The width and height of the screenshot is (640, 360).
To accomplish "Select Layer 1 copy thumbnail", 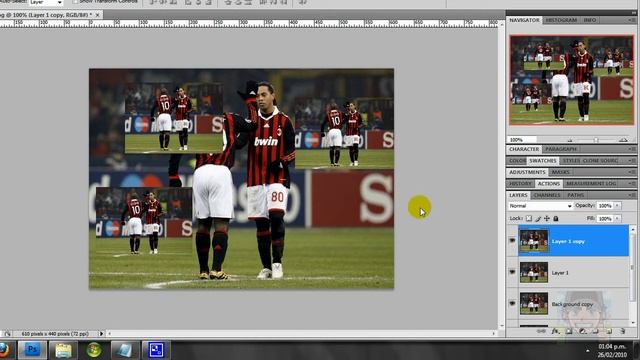I will [534, 241].
